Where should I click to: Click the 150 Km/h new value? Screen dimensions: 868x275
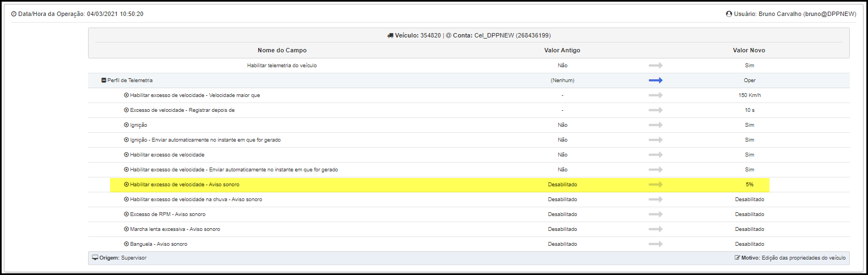coord(750,95)
